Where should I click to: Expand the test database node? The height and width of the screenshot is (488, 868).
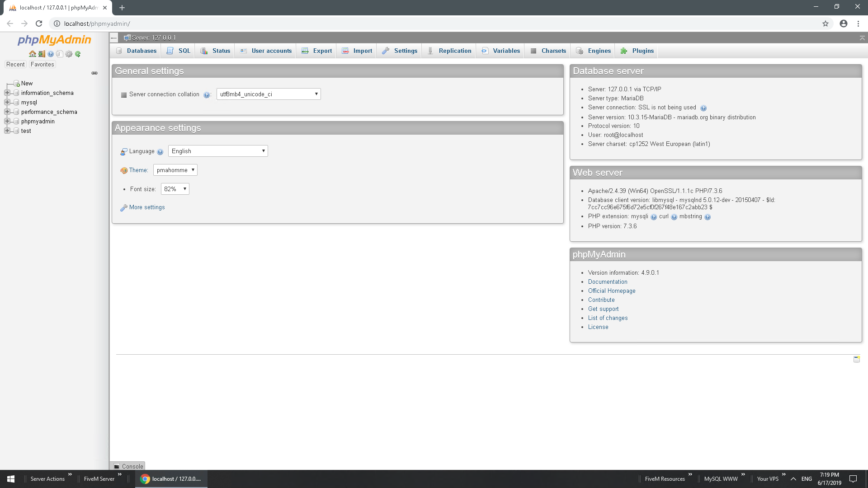click(x=7, y=131)
